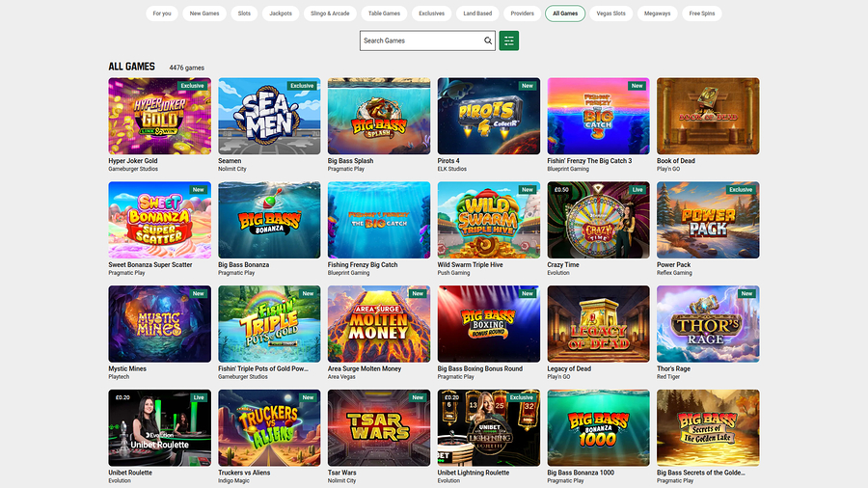Select the All Games tab
Image resolution: width=868 pixels, height=488 pixels.
click(565, 14)
